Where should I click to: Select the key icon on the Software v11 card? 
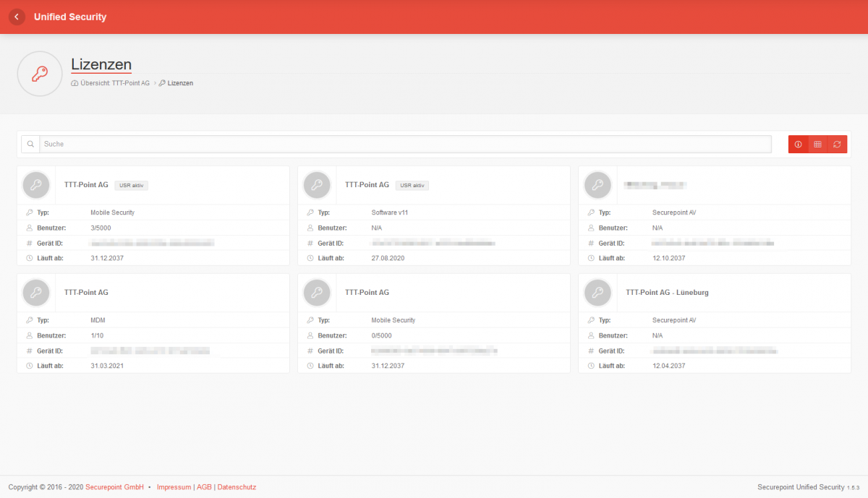tap(317, 185)
